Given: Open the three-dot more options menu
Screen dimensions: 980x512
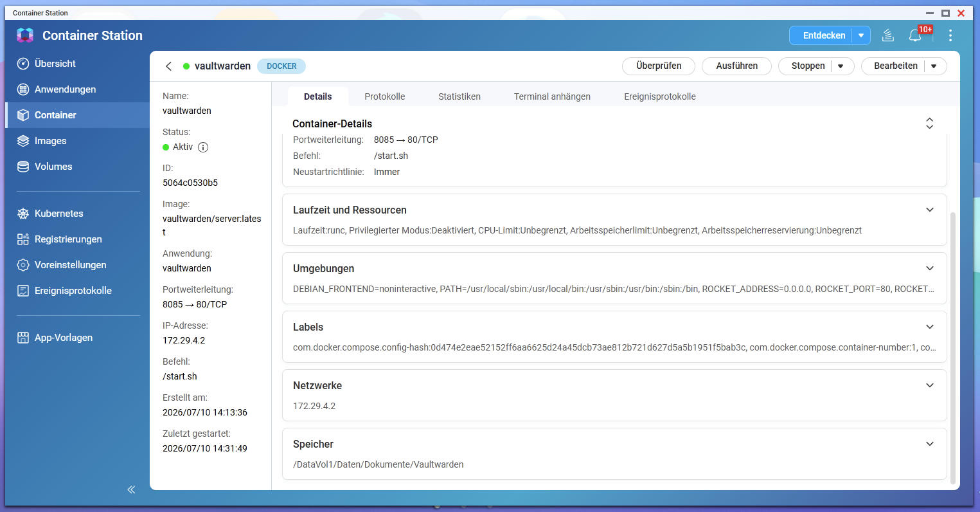Looking at the screenshot, I should click(x=950, y=35).
